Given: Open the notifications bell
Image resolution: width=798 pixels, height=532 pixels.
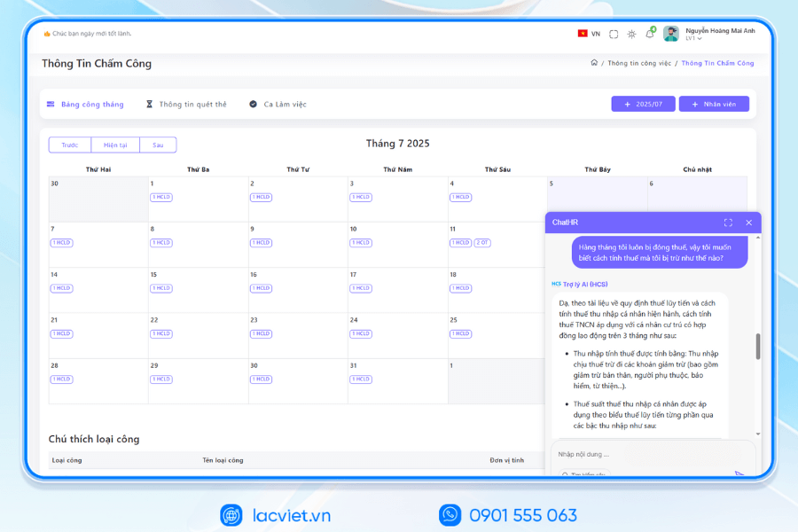Looking at the screenshot, I should [649, 34].
